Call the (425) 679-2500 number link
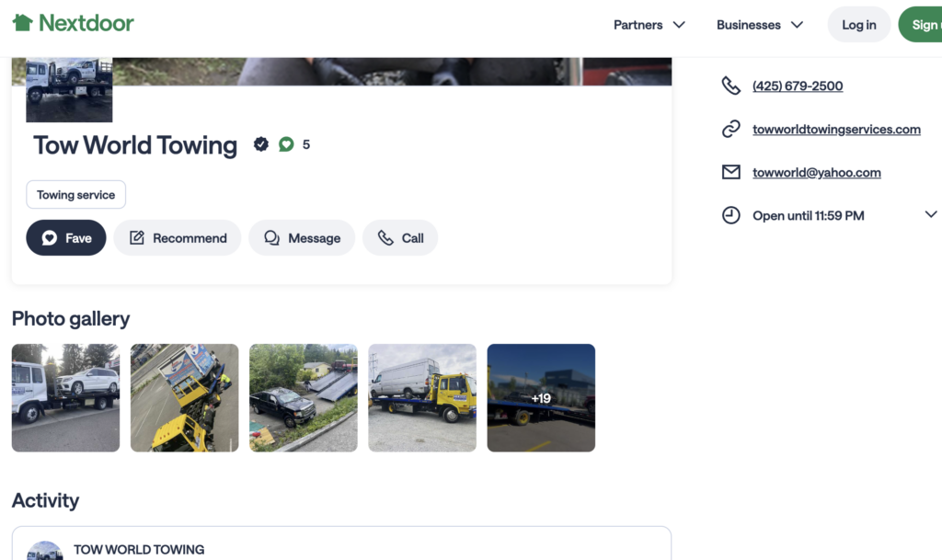 [798, 86]
